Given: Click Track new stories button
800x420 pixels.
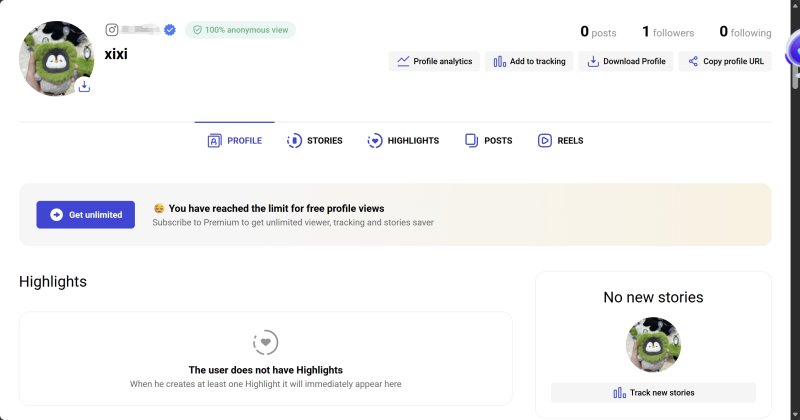Looking at the screenshot, I should (x=654, y=392).
